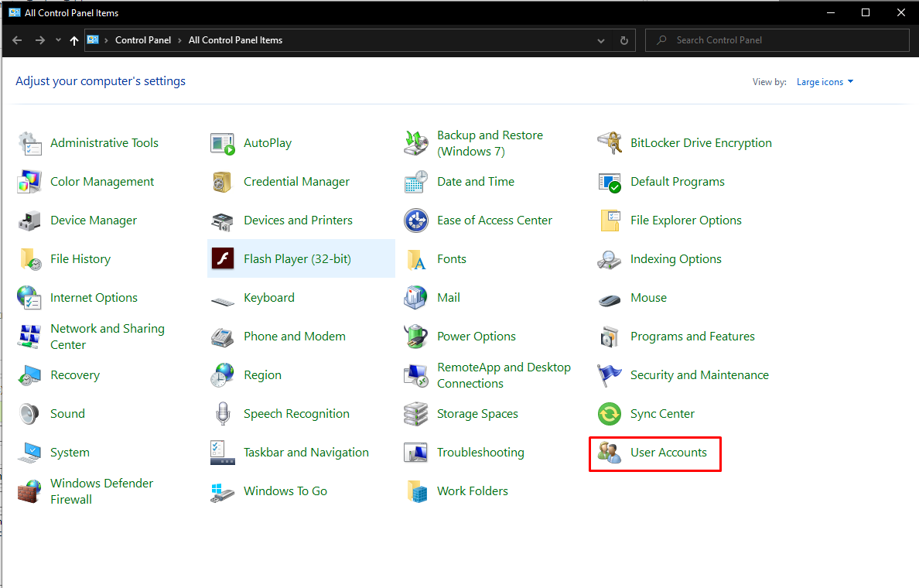919x588 pixels.
Task: Click the Programs and Features icon
Action: click(x=610, y=337)
